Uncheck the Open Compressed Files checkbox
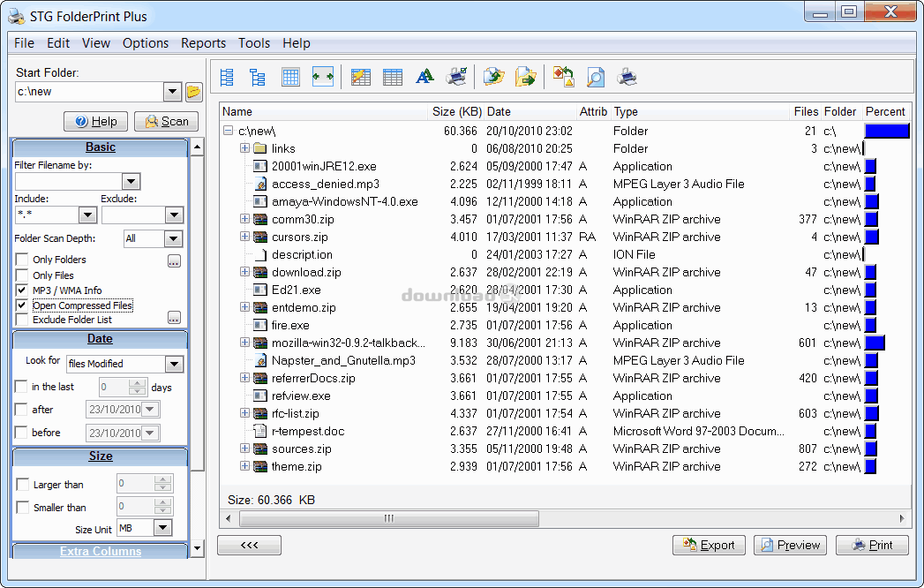Image resolution: width=924 pixels, height=588 pixels. pos(22,305)
